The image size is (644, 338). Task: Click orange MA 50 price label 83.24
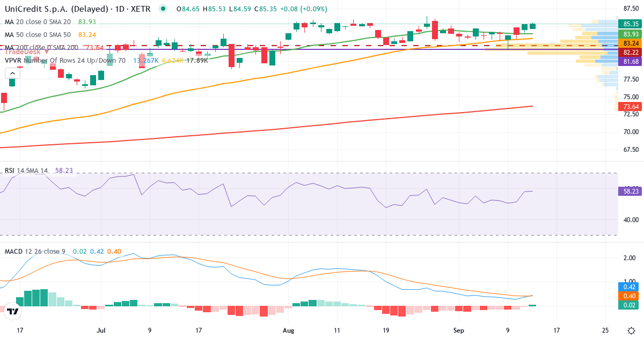[x=631, y=43]
